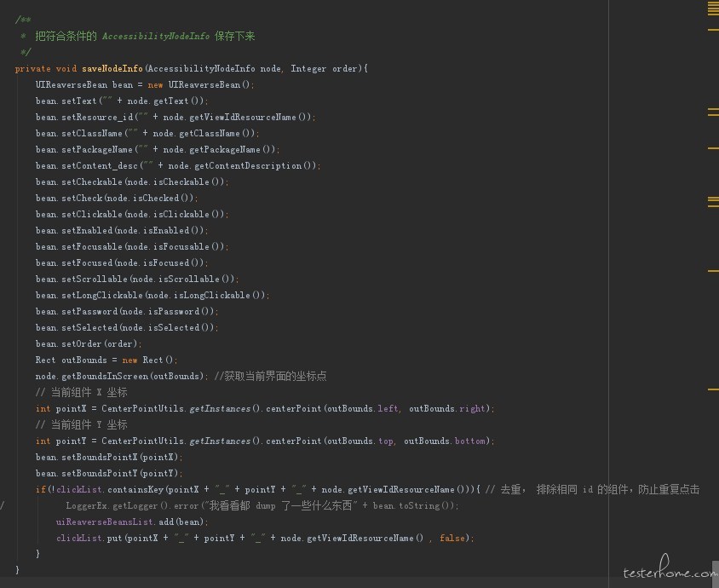The image size is (719, 588).
Task: Click the 'UIReaverseBean bean = new UIReaverseBean()' line
Action: 145,85
